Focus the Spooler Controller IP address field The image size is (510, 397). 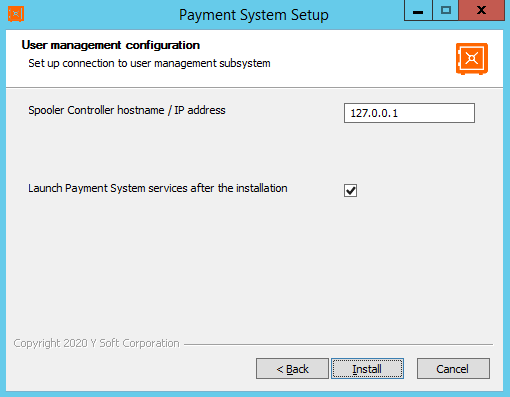pos(409,113)
